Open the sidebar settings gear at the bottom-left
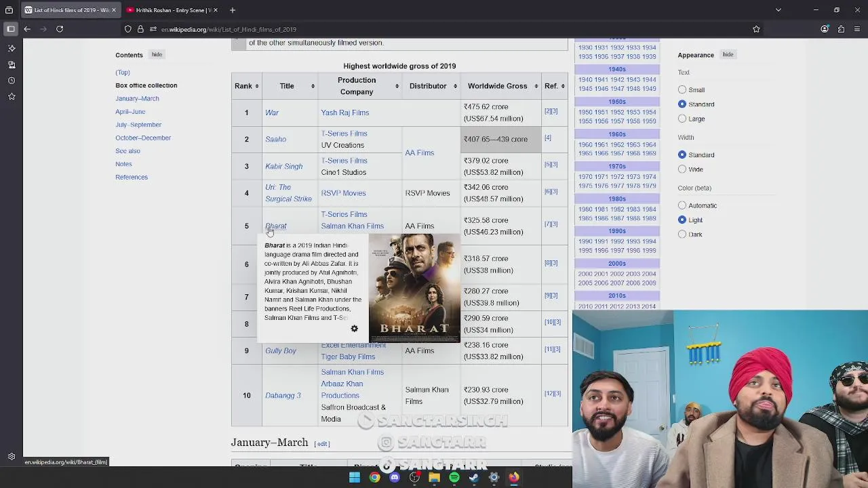The width and height of the screenshot is (868, 488). pos(12,457)
